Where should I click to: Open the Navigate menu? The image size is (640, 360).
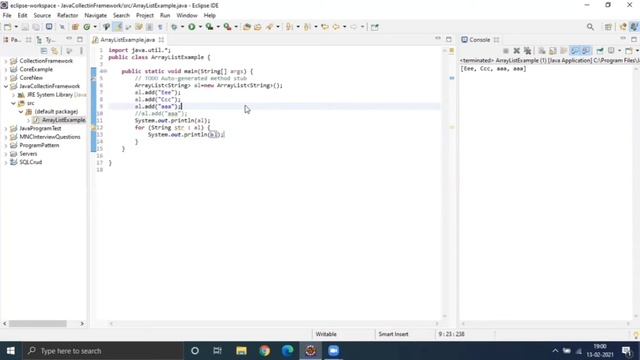[x=96, y=16]
